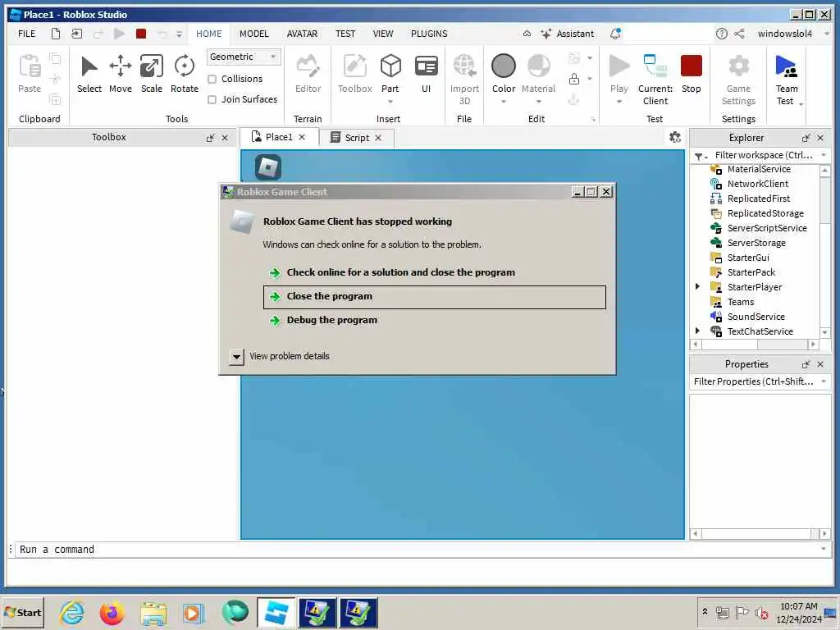Choose Debug the program
The image size is (840, 630).
[x=331, y=321]
